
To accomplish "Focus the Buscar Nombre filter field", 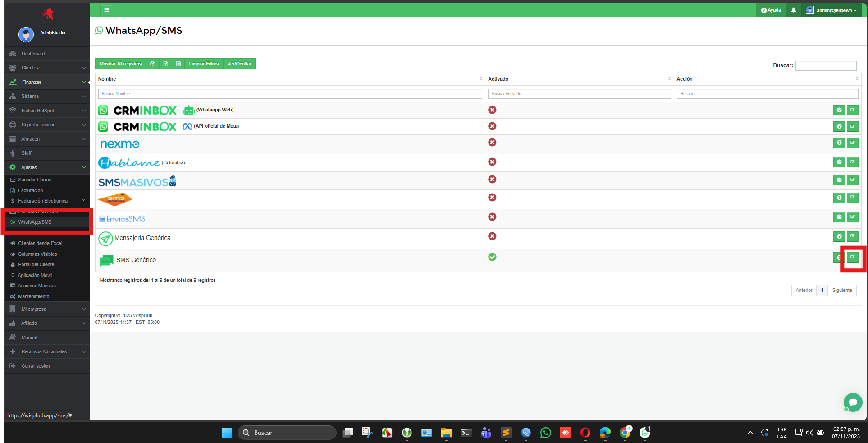I will pyautogui.click(x=290, y=94).
